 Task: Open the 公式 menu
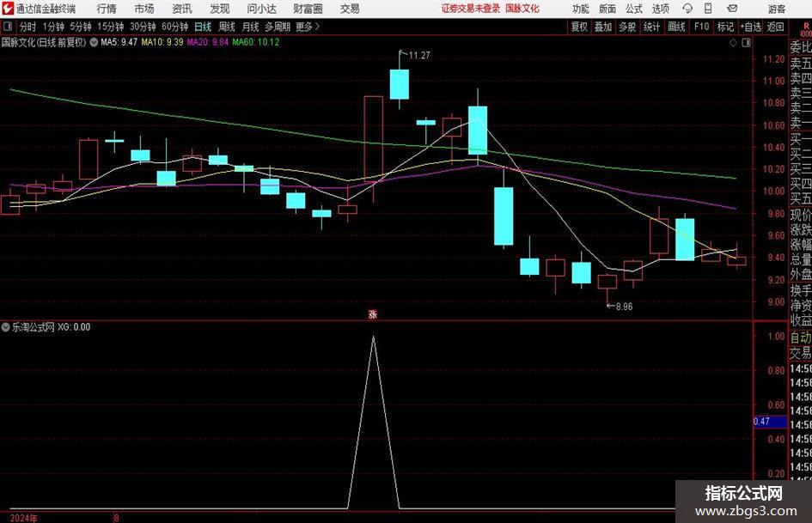click(634, 9)
